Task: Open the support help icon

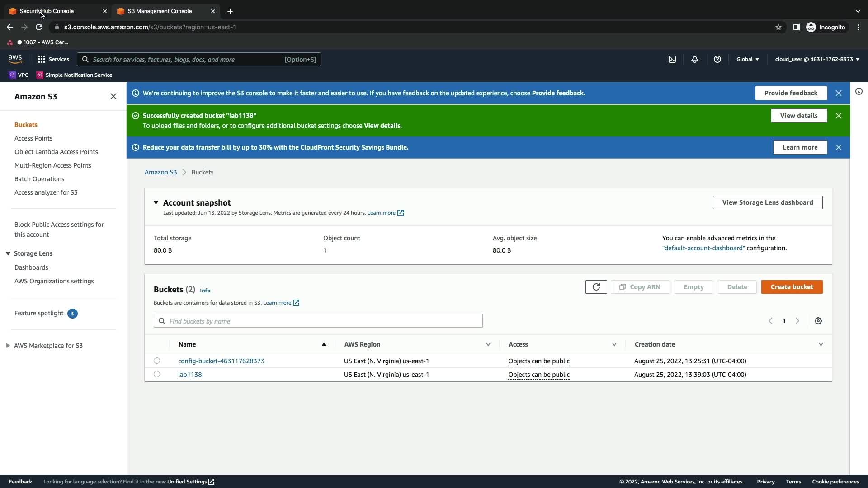Action: [x=717, y=59]
